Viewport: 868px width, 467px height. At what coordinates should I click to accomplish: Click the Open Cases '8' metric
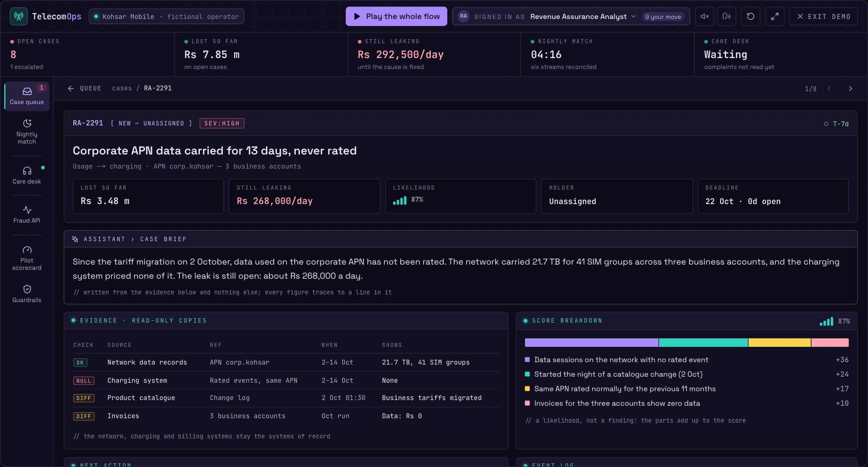click(13, 54)
